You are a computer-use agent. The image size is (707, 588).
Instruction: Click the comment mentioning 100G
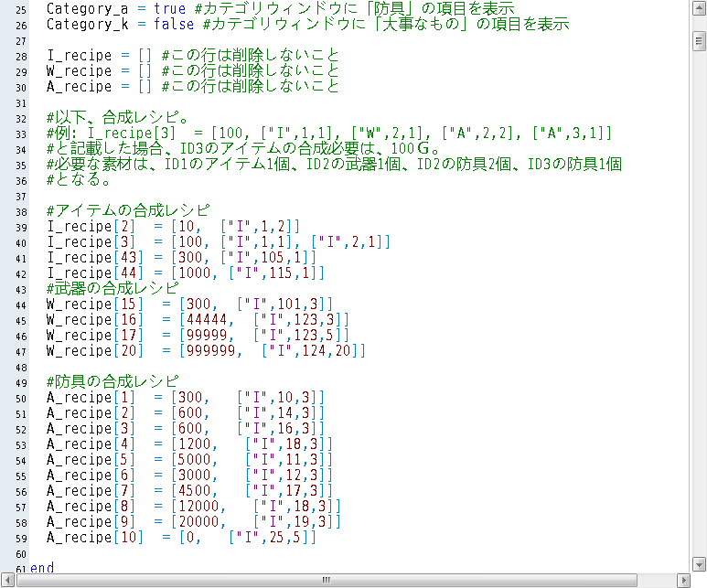click(243, 149)
